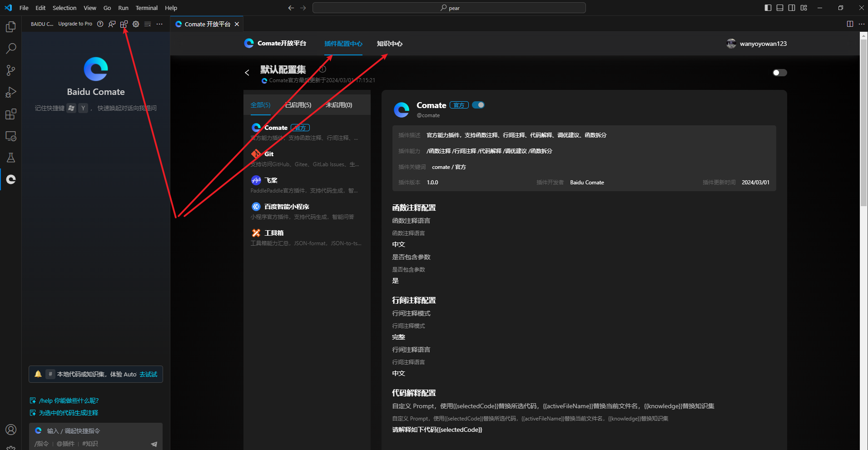Select the Baidu Comate activity bar icon

[x=11, y=179]
